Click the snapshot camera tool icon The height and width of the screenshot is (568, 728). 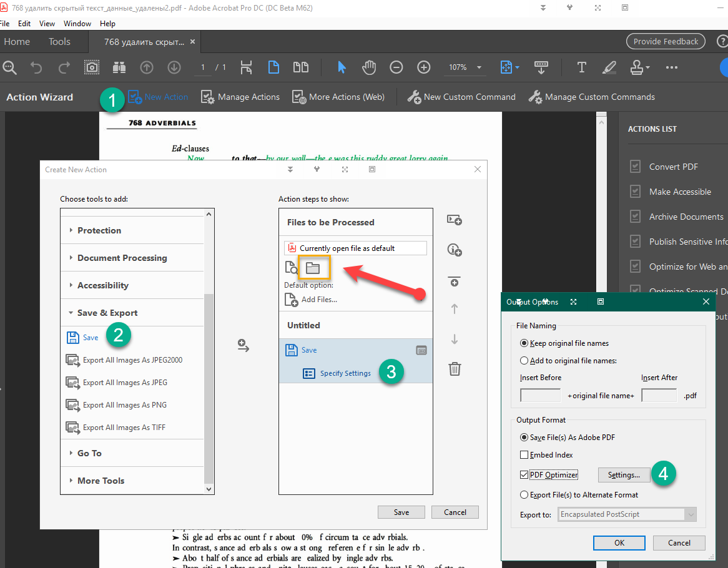coord(92,67)
